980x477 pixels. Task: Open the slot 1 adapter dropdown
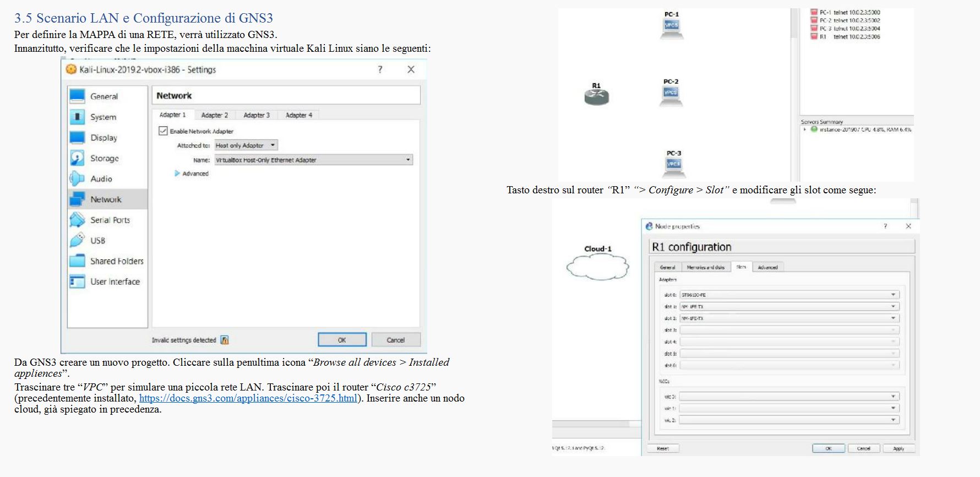(790, 306)
